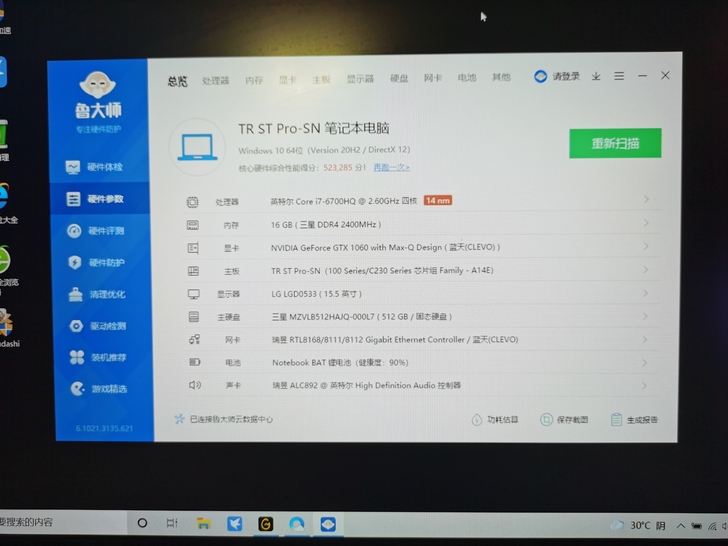Open 清理优化 cleanup section

click(x=97, y=294)
